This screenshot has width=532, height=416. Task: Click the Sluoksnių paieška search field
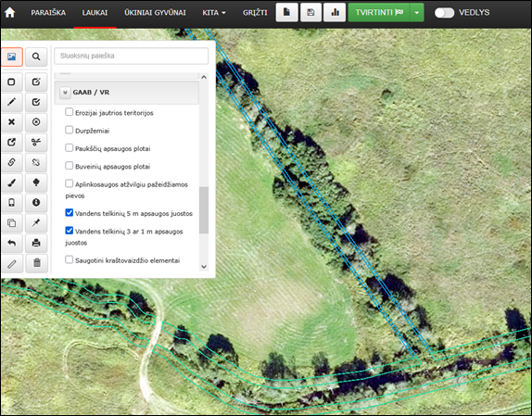click(131, 56)
